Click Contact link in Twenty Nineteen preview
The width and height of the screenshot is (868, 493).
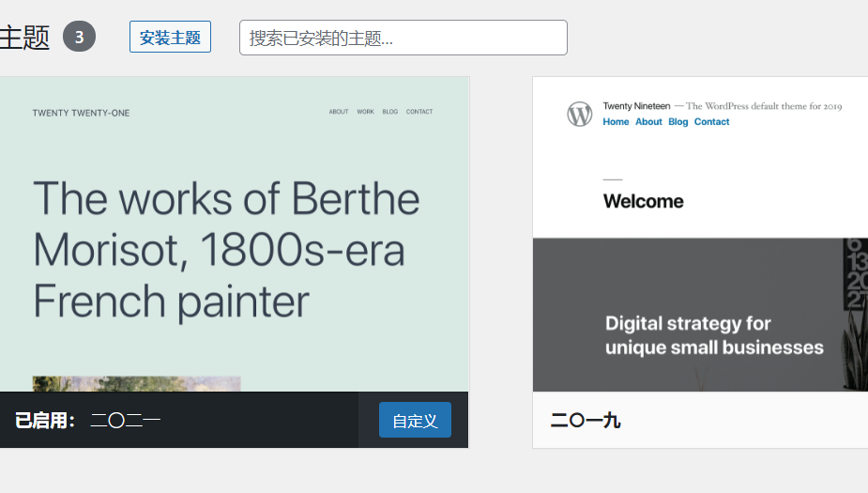[711, 122]
